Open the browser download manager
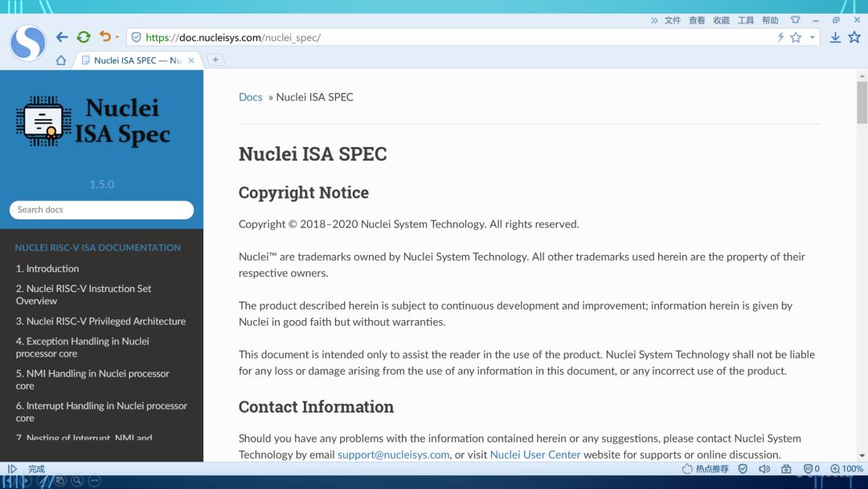868x489 pixels. coord(836,36)
